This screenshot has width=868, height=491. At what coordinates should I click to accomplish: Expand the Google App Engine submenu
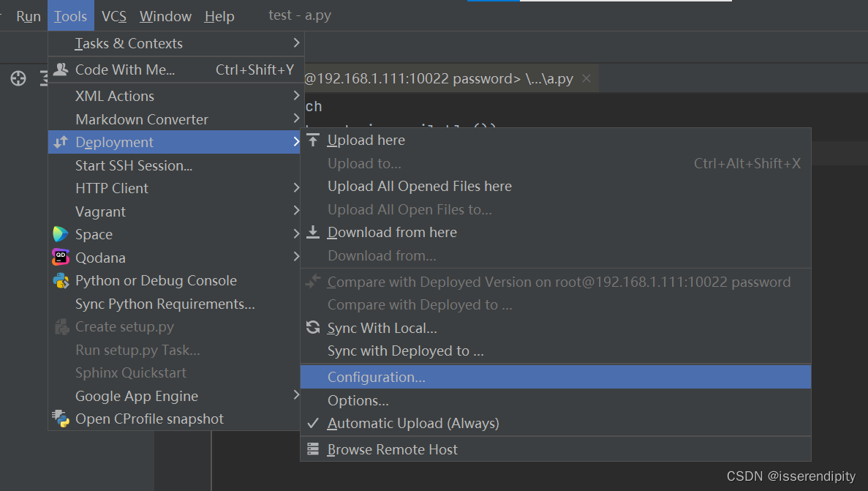(137, 395)
